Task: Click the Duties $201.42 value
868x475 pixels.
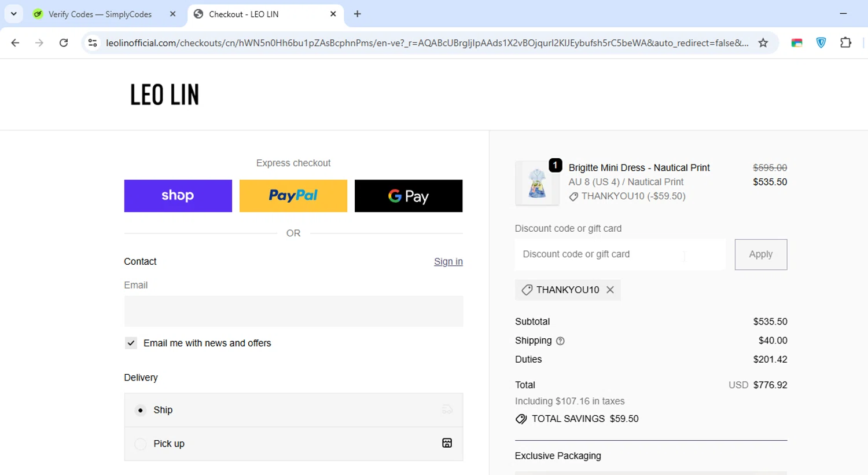Action: pos(770,359)
